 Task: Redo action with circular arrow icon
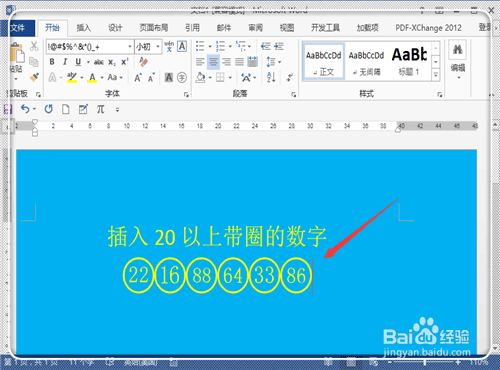(x=49, y=109)
